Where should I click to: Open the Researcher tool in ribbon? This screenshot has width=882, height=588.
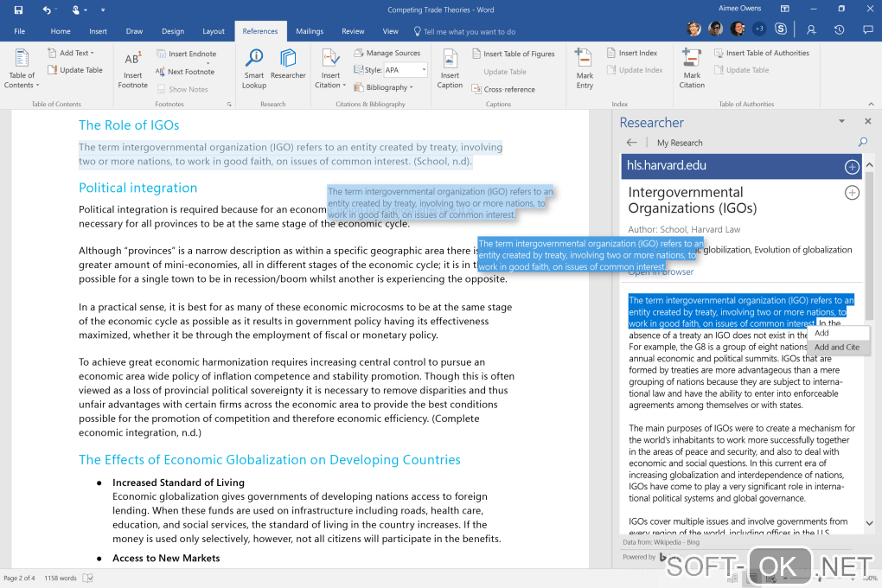288,64
